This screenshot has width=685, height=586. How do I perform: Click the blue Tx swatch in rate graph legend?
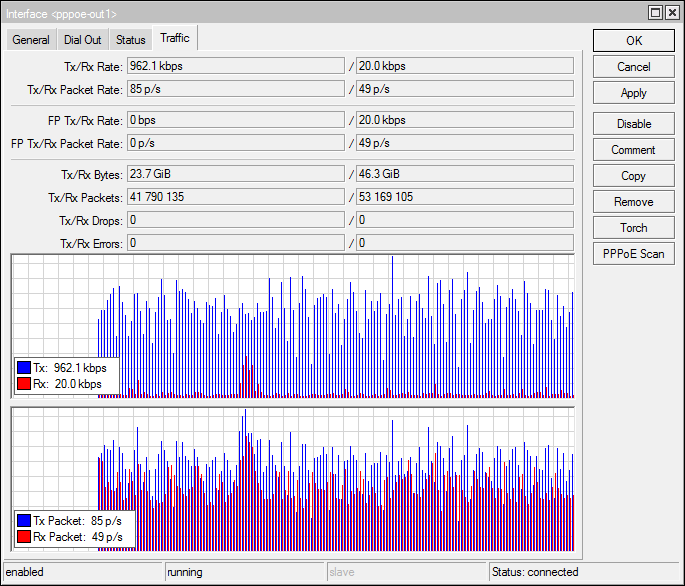coord(24,368)
